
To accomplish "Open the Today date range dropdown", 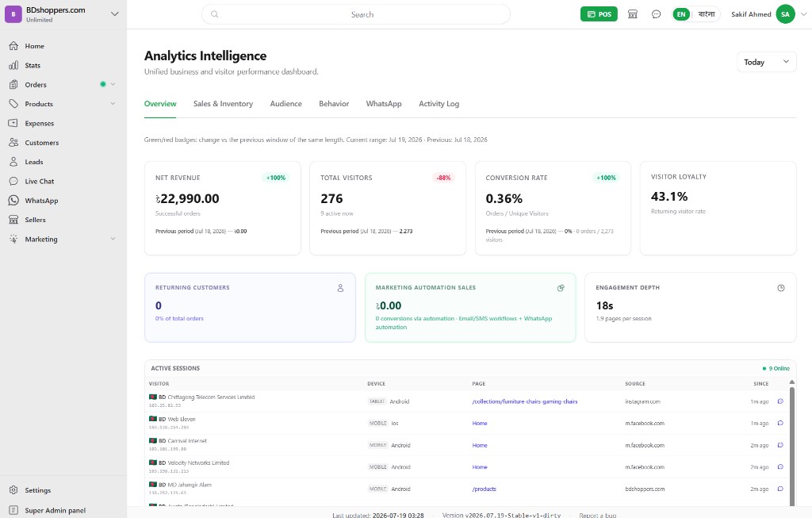I will tap(767, 62).
